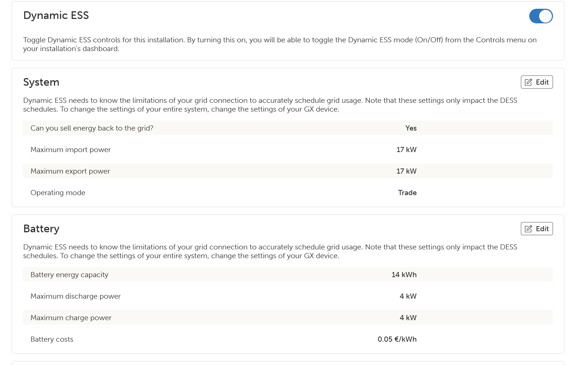Click the 0.05 €/kWh battery costs value
Viewport: 588px width, 365px height.
coord(397,339)
